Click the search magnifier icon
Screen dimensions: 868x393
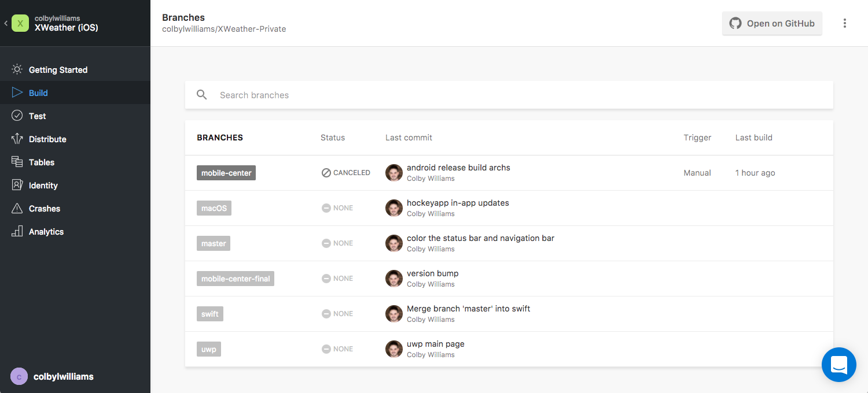pos(201,95)
